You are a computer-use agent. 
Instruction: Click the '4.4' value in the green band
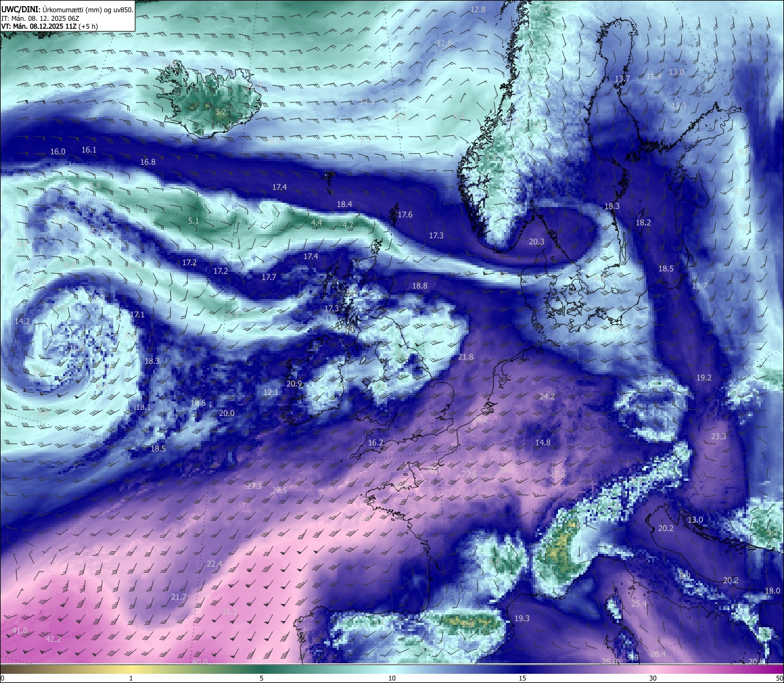click(317, 223)
